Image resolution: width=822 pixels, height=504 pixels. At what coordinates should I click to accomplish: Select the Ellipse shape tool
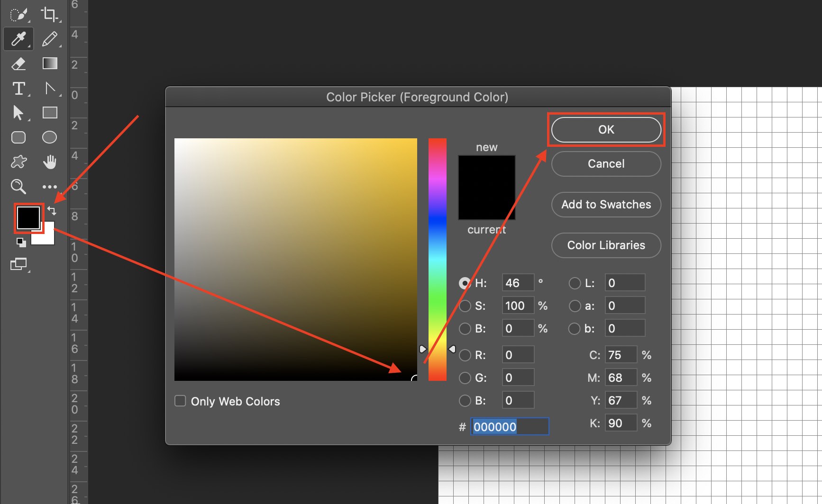pos(49,137)
